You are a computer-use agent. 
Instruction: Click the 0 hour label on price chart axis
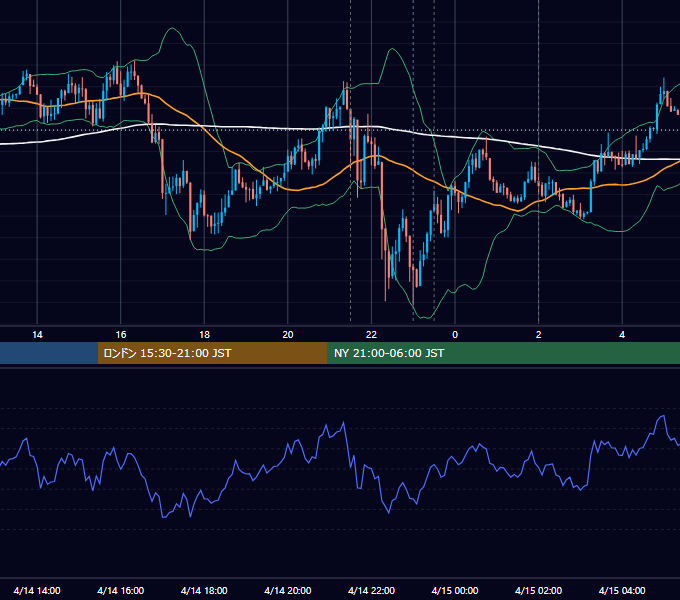coord(455,335)
